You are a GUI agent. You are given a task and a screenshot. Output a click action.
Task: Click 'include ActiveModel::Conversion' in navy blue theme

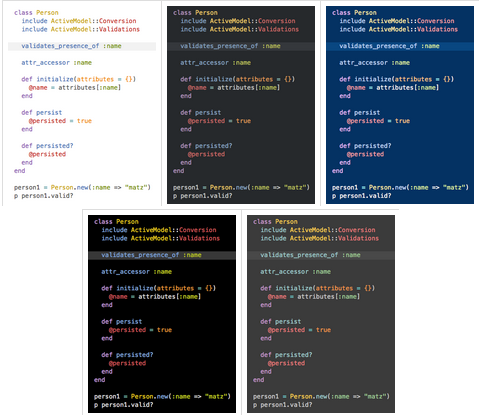tap(397, 21)
